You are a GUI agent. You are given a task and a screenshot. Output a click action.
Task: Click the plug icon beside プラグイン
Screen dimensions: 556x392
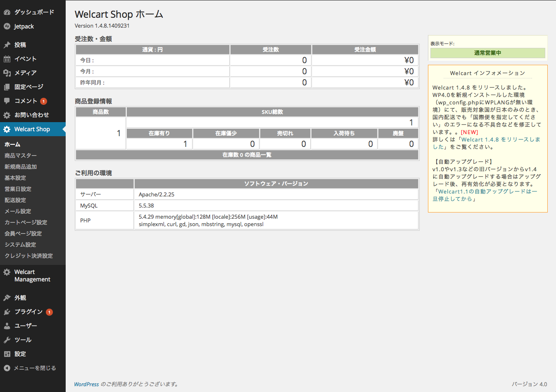(x=7, y=312)
